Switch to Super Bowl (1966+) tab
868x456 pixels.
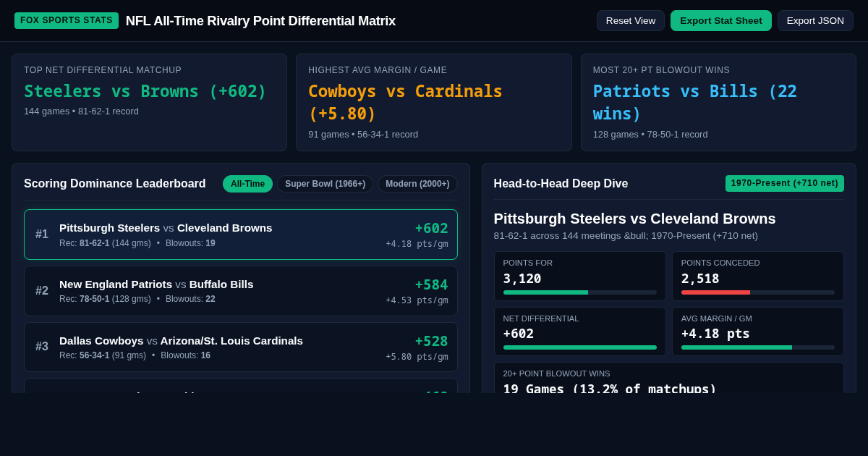pos(325,184)
